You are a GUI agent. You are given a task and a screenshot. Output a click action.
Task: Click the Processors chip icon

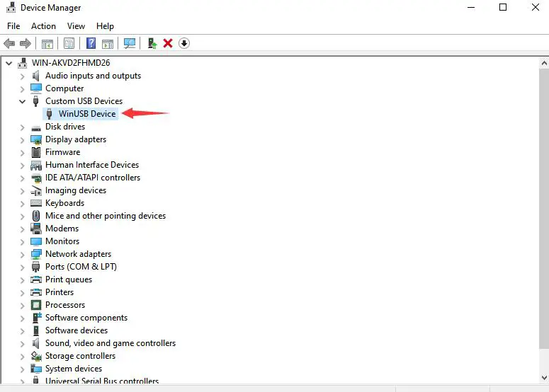click(36, 305)
